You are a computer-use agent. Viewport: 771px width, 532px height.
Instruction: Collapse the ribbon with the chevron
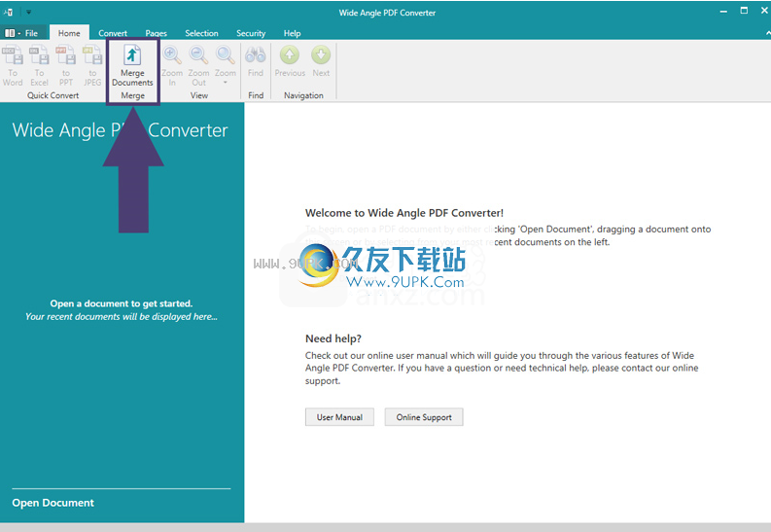(x=767, y=33)
